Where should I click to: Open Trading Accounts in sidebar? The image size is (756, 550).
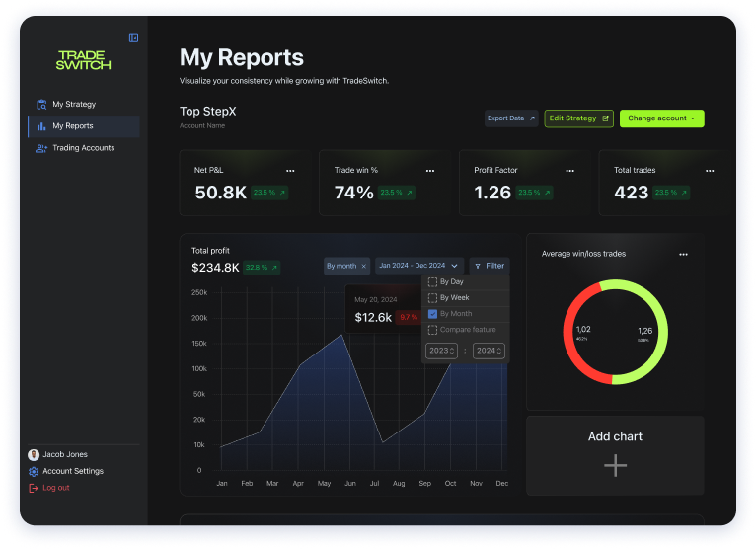(x=83, y=148)
